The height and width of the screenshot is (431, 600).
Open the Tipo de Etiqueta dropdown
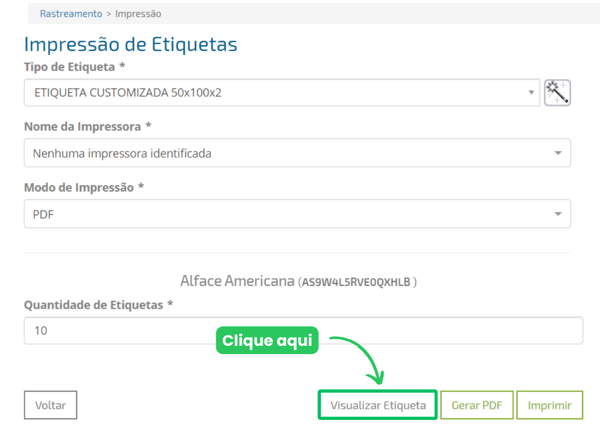[282, 93]
